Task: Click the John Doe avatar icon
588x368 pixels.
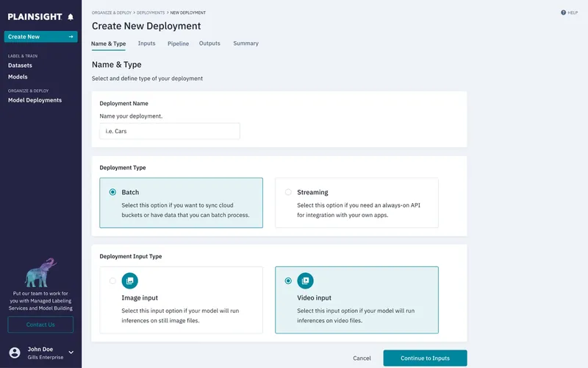Action: click(x=15, y=353)
